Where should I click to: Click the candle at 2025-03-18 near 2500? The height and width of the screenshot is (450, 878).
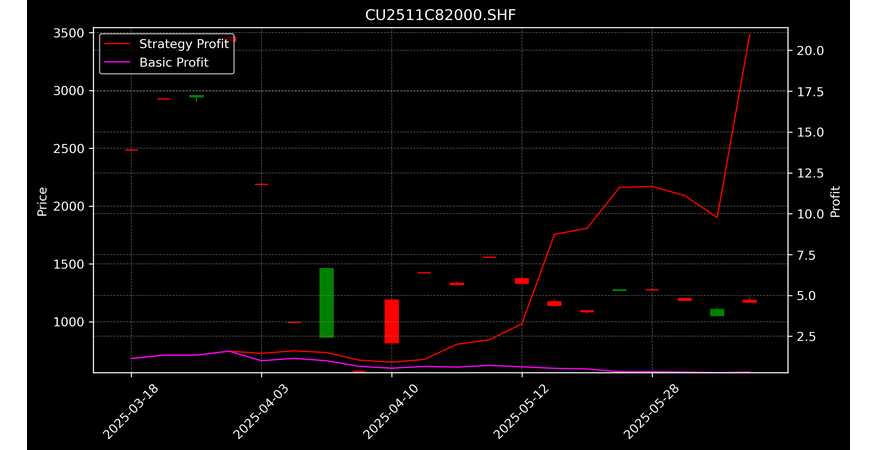pos(131,150)
